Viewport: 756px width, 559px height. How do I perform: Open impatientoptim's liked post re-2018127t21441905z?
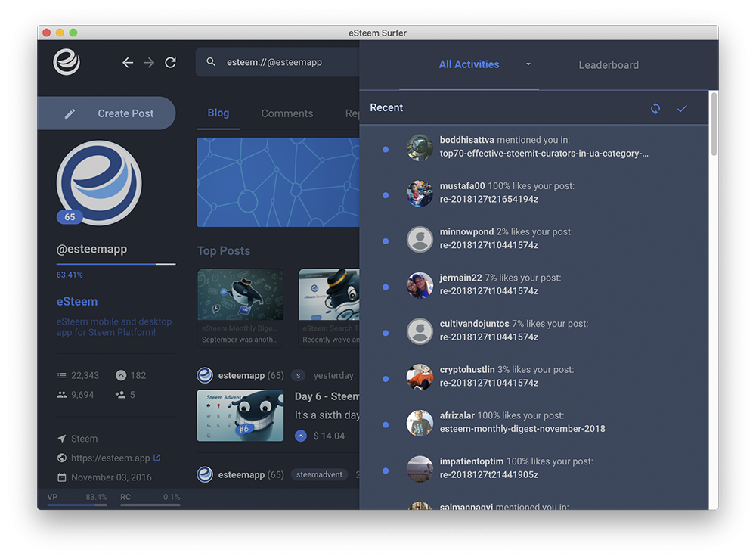(x=489, y=474)
